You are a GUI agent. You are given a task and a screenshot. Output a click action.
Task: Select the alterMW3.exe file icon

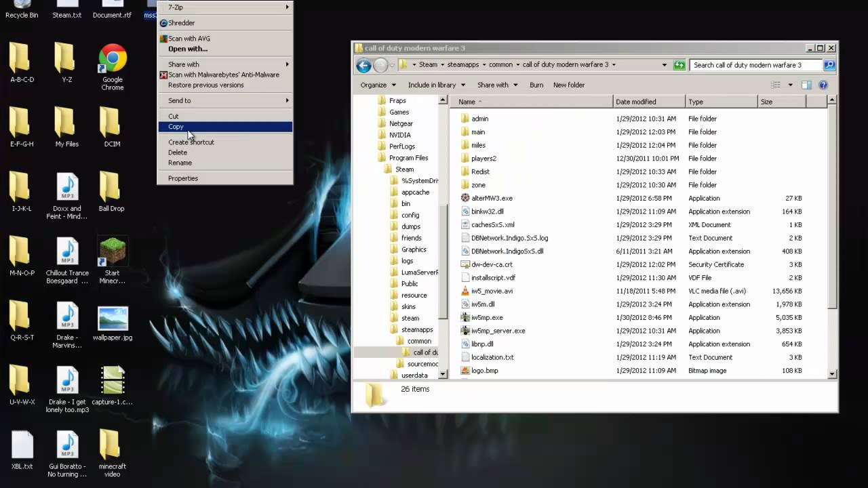465,198
